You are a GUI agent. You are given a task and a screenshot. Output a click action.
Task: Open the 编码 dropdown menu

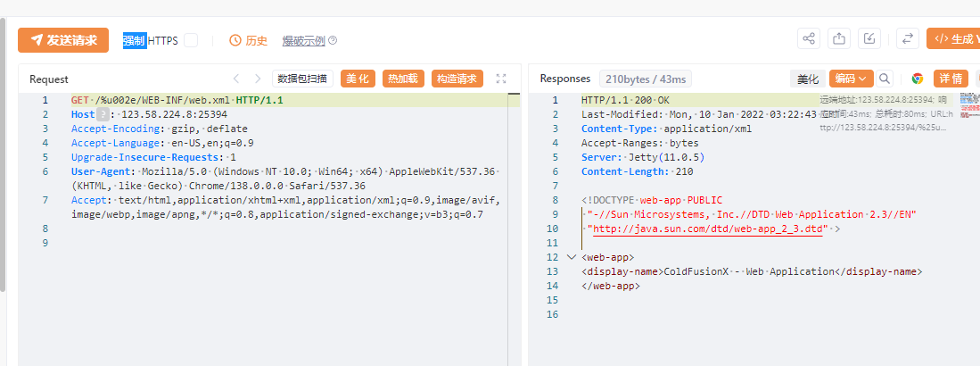[850, 79]
